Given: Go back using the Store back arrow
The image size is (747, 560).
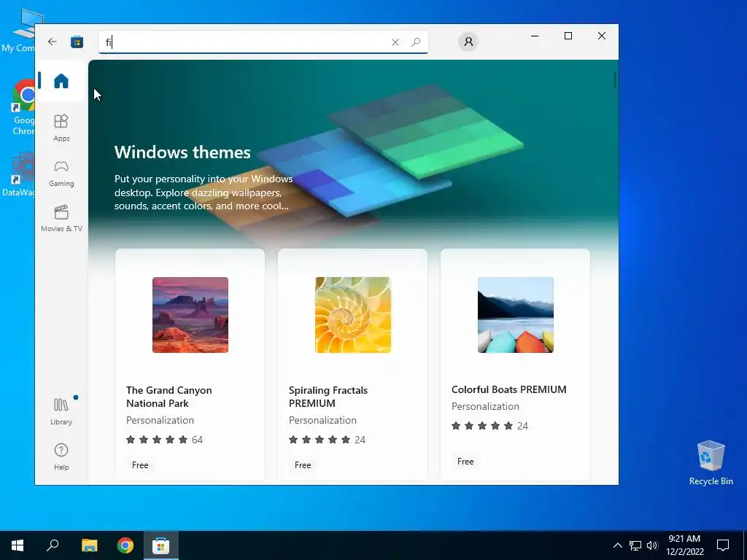Looking at the screenshot, I should [53, 42].
